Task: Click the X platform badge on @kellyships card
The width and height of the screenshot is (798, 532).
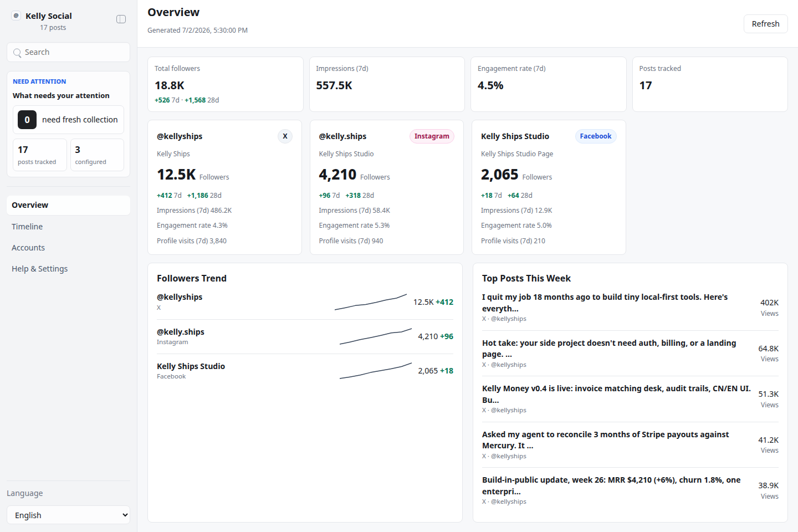Action: 285,136
